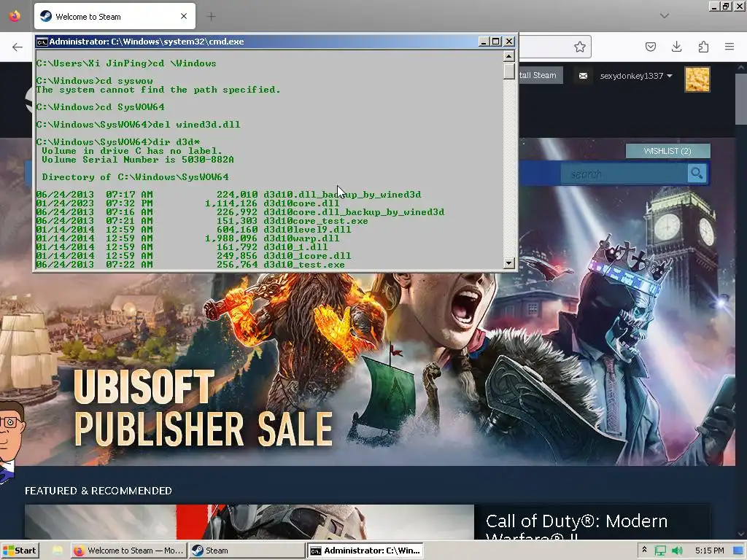Expand the list all tabs chevron
Viewport: 747px width, 560px height.
(665, 16)
